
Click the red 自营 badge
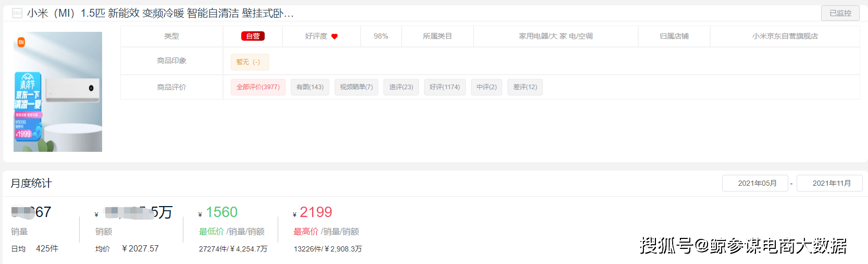253,36
